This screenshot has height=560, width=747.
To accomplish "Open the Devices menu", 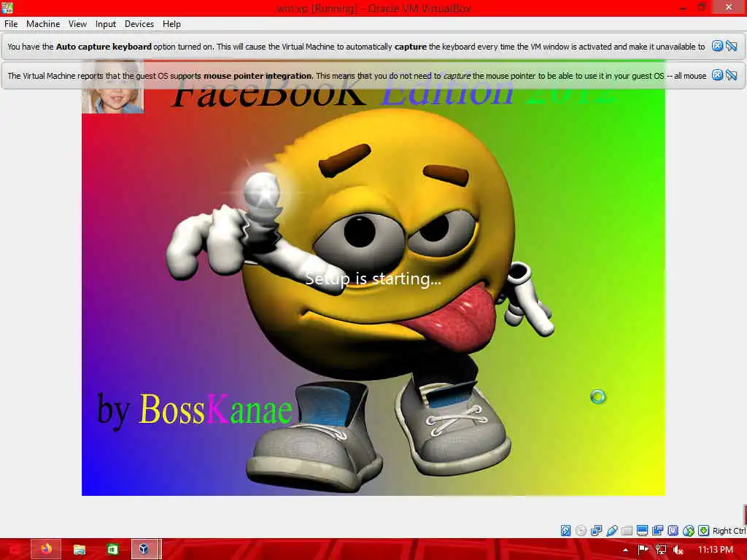I will [x=139, y=24].
